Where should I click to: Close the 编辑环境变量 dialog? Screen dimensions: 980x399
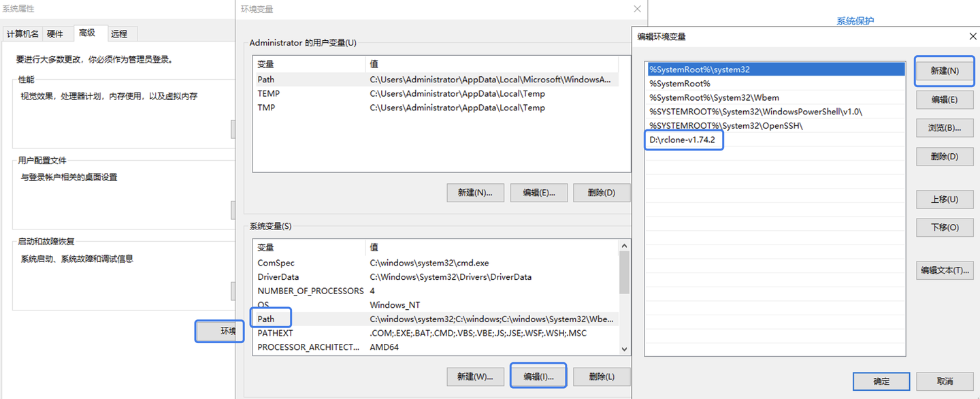tap(972, 36)
